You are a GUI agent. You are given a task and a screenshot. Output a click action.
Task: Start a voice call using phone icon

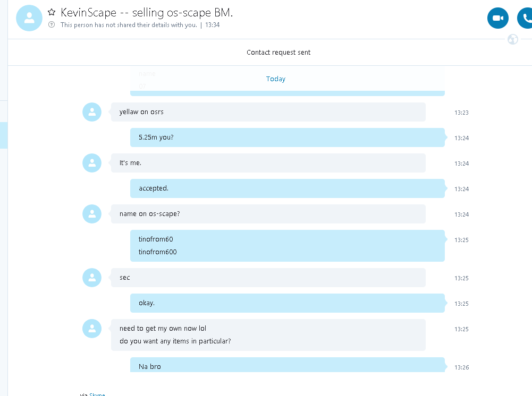coord(526,19)
